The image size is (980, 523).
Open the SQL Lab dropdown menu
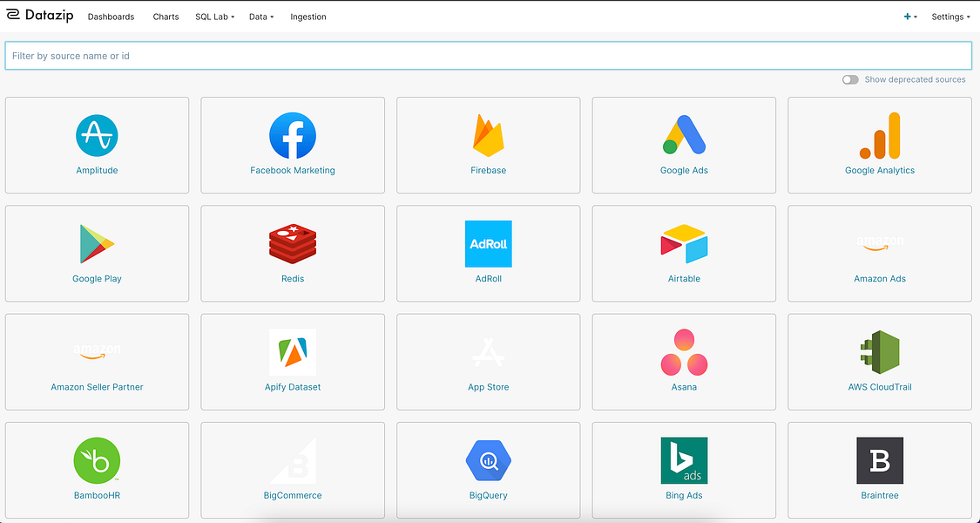coord(214,16)
